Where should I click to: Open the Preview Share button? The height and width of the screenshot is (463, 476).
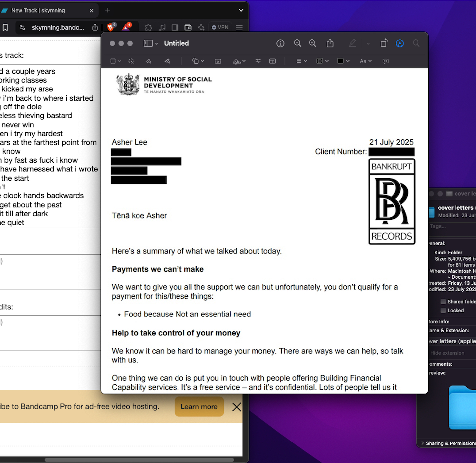pyautogui.click(x=330, y=43)
